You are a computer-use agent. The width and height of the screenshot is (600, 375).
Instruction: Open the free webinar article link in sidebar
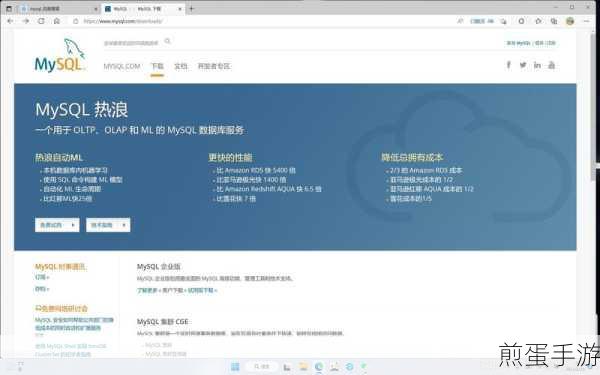[74, 324]
